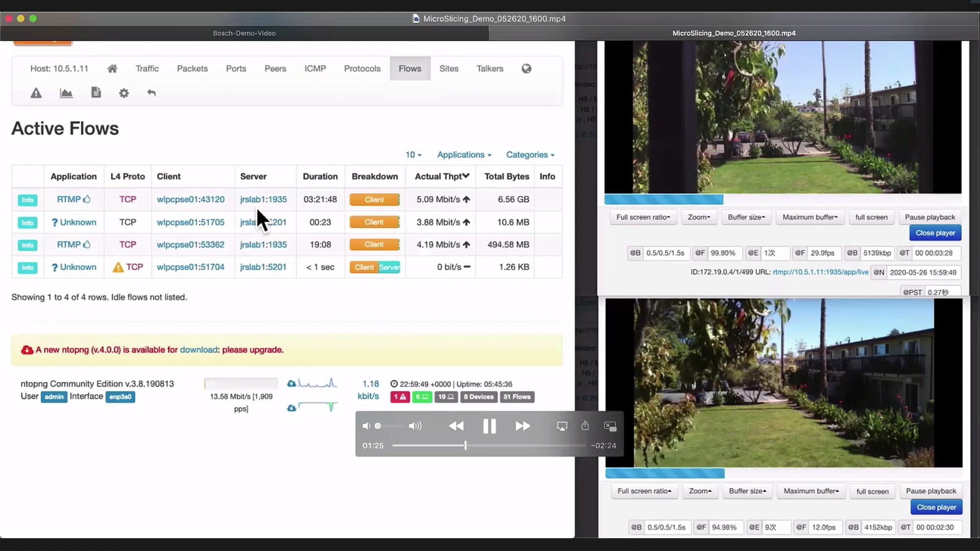This screenshot has width=980, height=551.
Task: Mute audio with the low-volume speaker icon
Action: click(366, 426)
